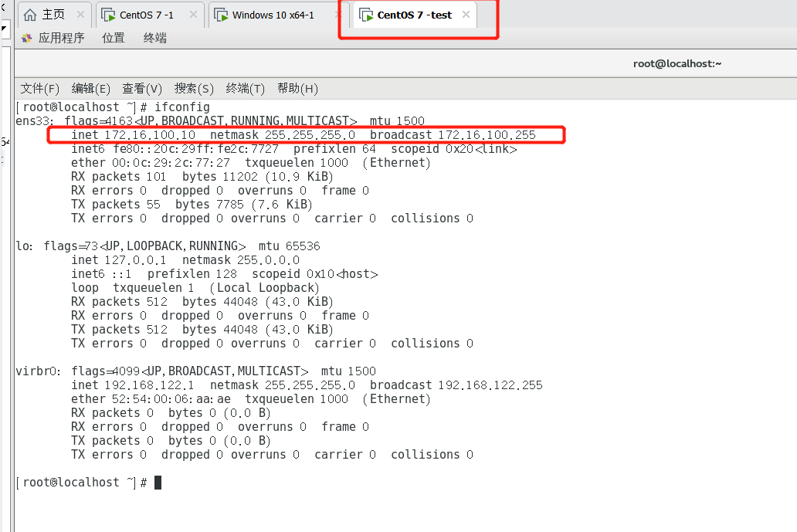Image resolution: width=797 pixels, height=532 pixels.
Task: Open the 文件(F) menu in the terminal
Action: click(x=39, y=89)
